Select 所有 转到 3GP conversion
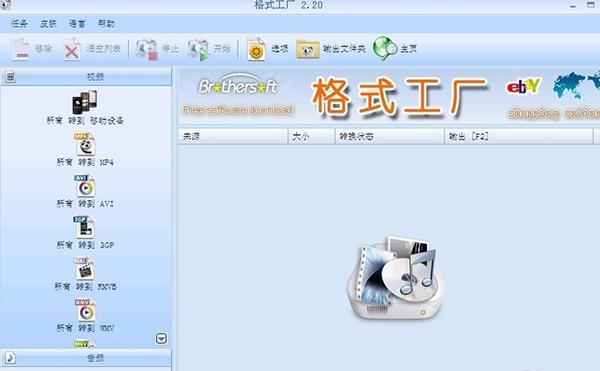The width and height of the screenshot is (600, 371). click(x=85, y=233)
